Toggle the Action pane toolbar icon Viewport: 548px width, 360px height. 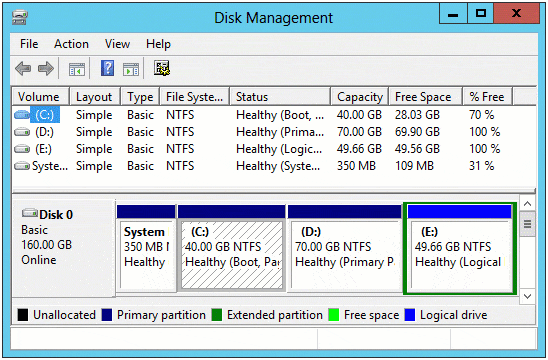click(131, 69)
